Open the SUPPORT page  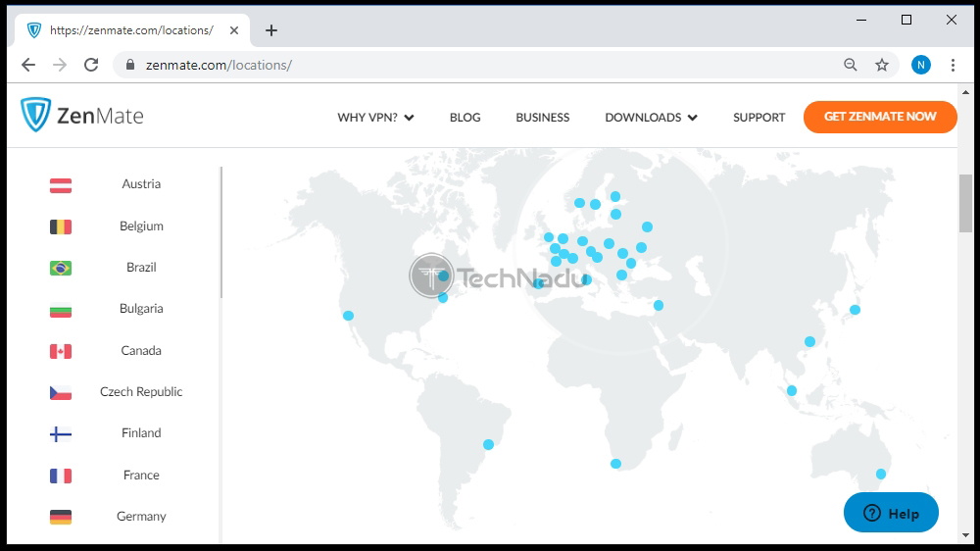[x=759, y=117]
